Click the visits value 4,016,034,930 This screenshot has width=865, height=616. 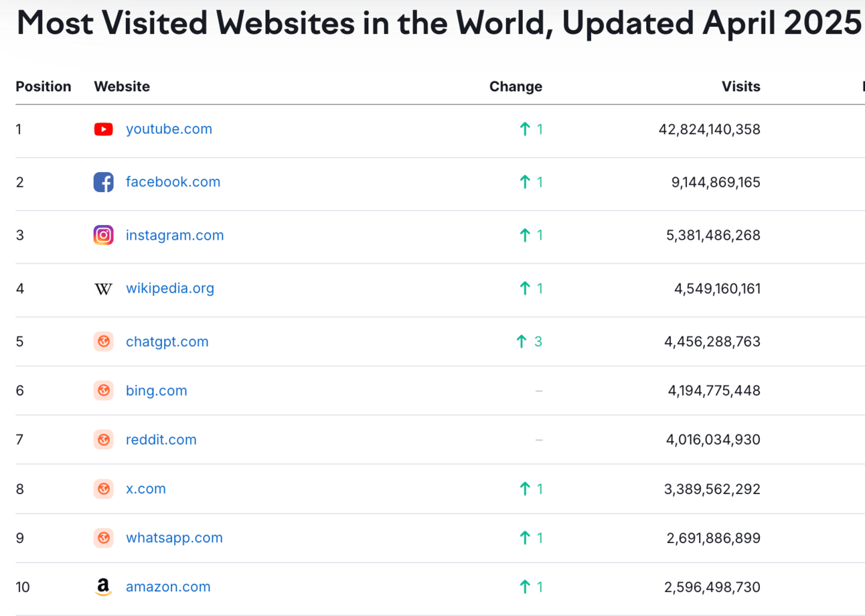coord(714,440)
